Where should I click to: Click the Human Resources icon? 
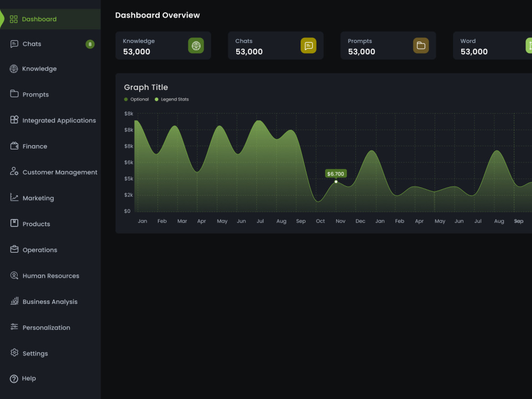[x=14, y=275]
